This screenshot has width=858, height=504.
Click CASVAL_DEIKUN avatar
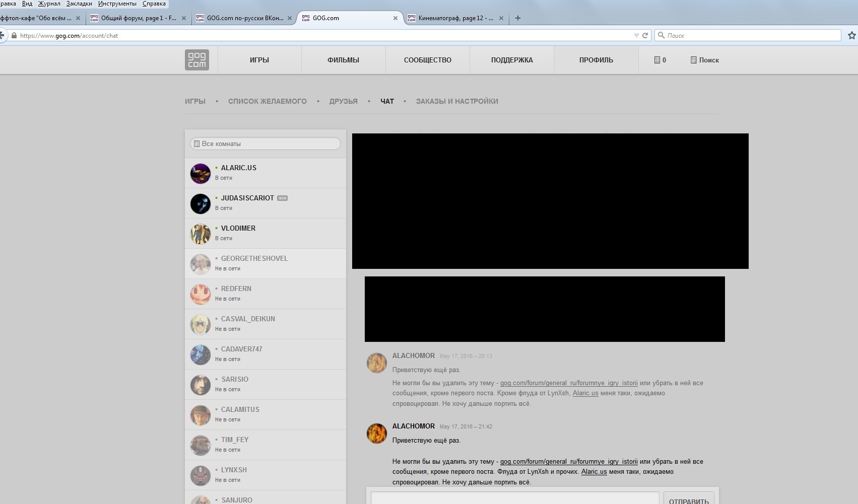click(x=200, y=324)
